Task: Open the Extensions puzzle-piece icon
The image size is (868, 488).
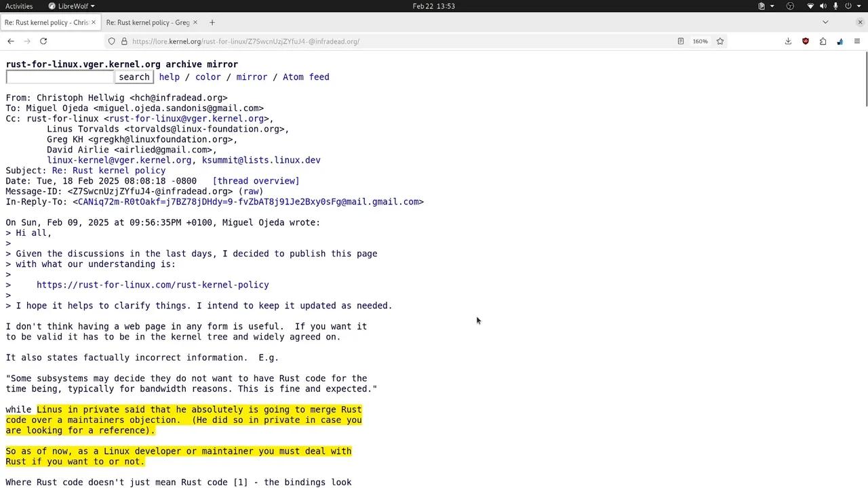Action: [x=823, y=41]
